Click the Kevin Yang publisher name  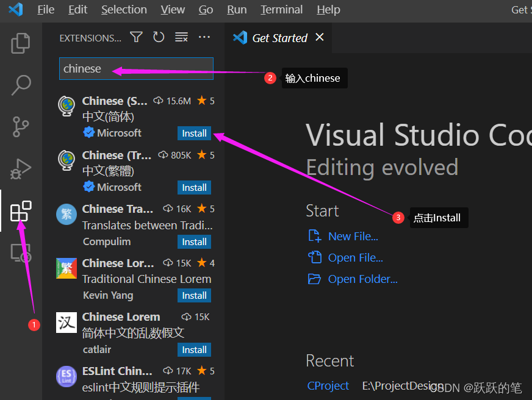[108, 295]
